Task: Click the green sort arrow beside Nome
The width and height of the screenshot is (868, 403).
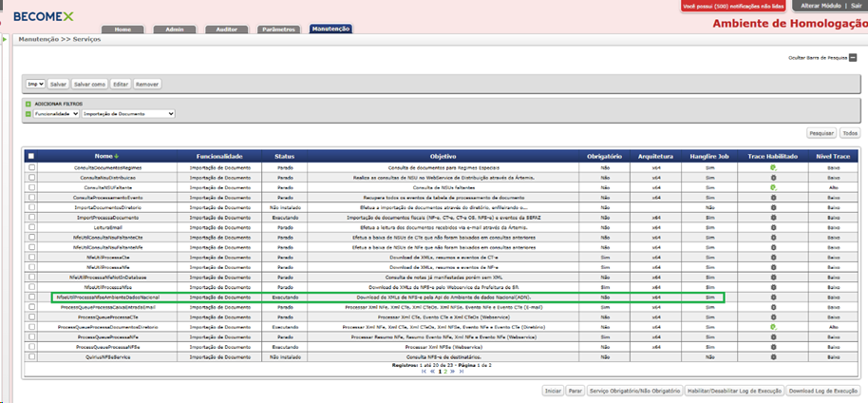Action: click(x=116, y=156)
